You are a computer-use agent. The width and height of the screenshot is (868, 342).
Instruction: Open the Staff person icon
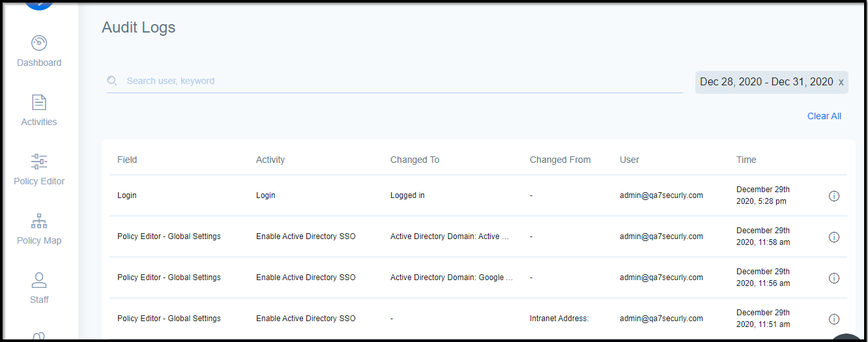pos(39,280)
